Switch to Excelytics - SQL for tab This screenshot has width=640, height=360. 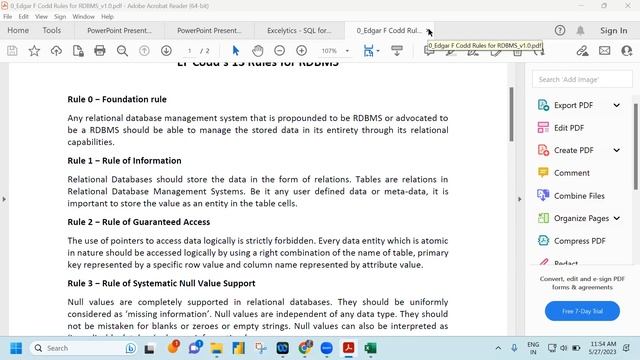pyautogui.click(x=299, y=31)
